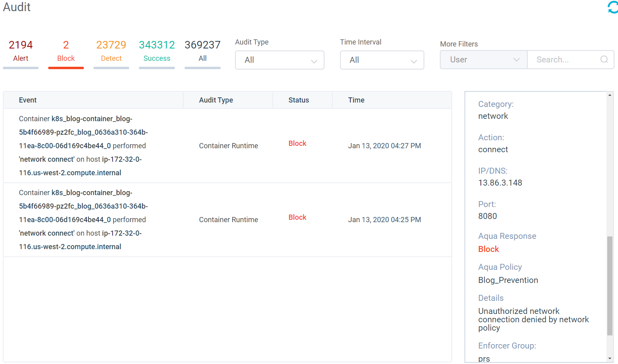Type in the Search input field
Screen dimensions: 618x364
565,60
